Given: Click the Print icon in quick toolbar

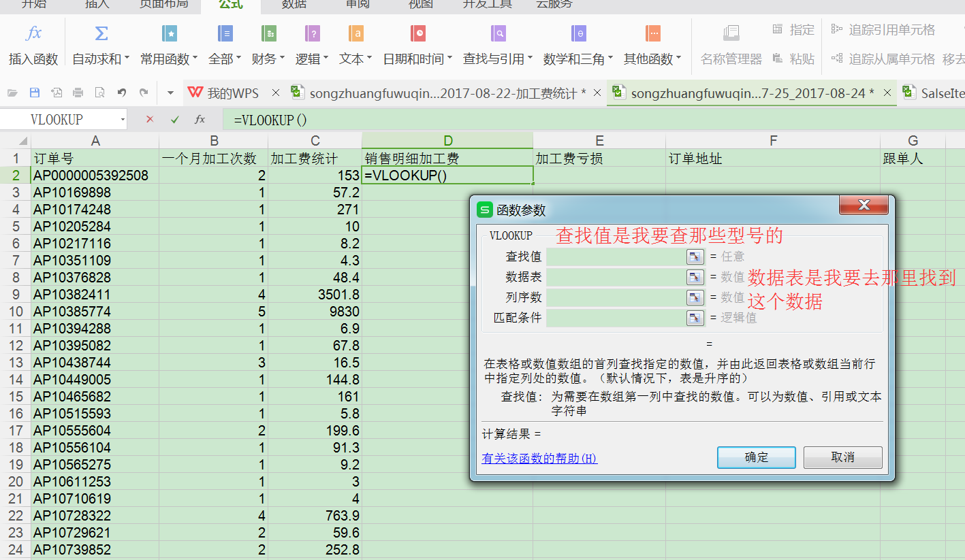Looking at the screenshot, I should point(78,93).
